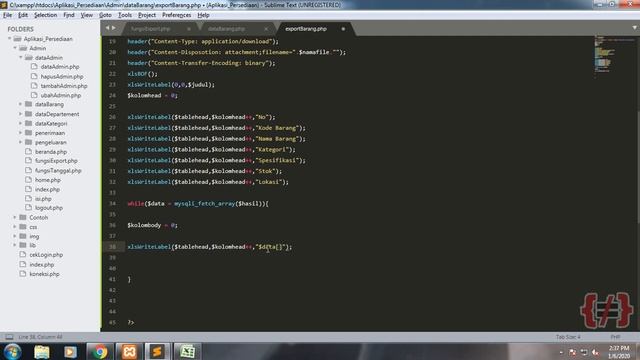Open Excel from taskbar
The width and height of the screenshot is (640, 360).
[187, 351]
